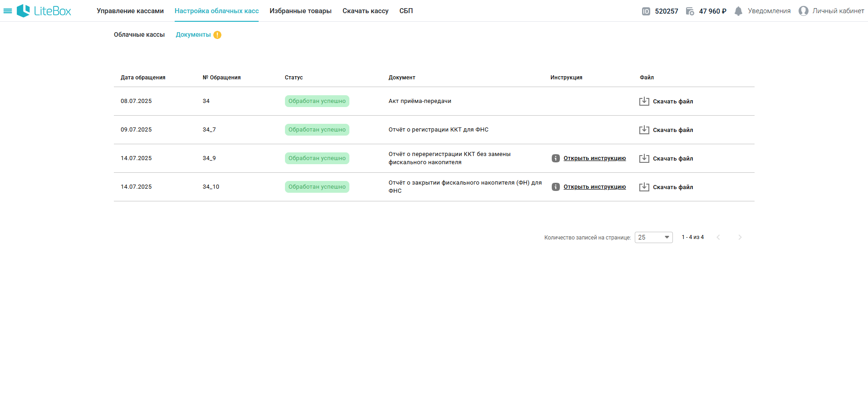868x405 pixels.
Task: Open instruction for ККТ re-registration report
Action: [594, 158]
